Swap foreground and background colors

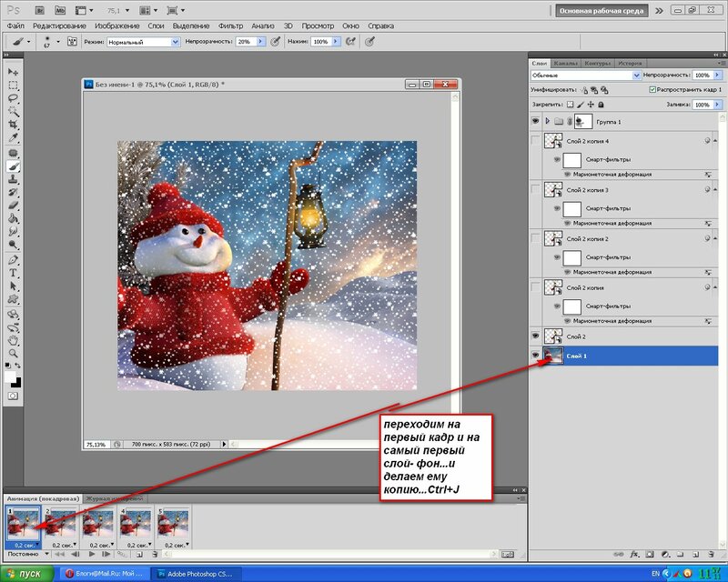coord(17,366)
